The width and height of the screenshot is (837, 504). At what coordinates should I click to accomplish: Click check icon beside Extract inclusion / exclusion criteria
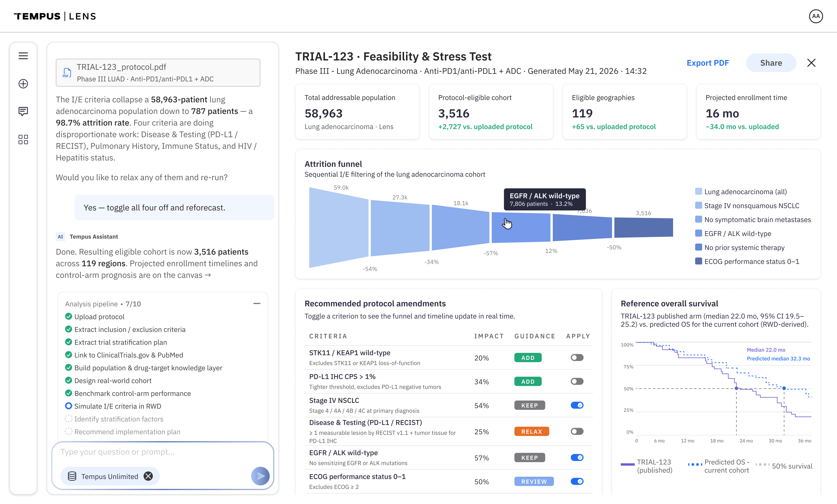tap(68, 329)
